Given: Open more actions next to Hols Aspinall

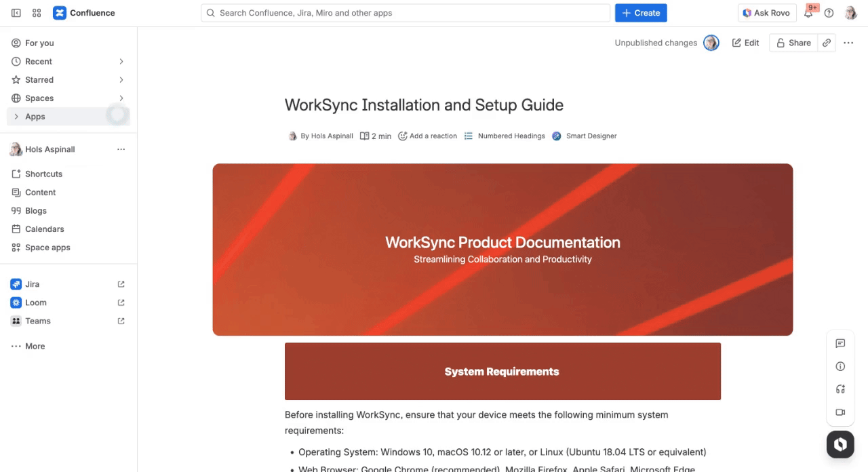Looking at the screenshot, I should tap(121, 149).
